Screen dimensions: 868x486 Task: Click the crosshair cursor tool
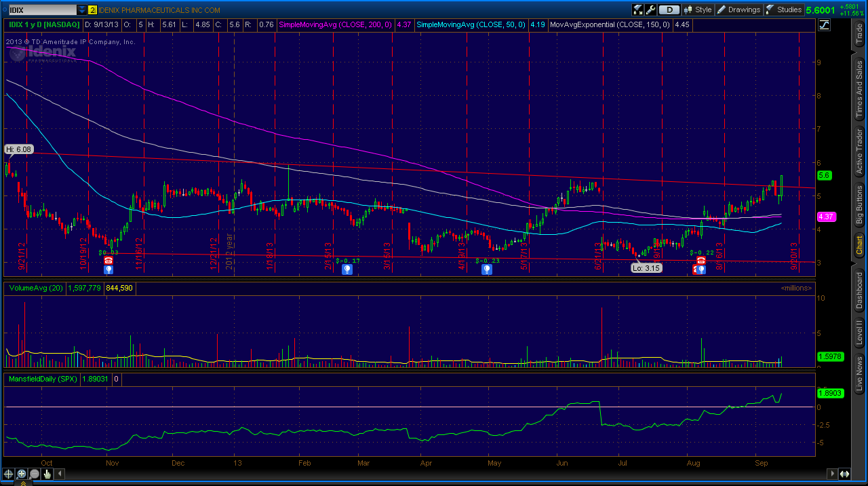click(x=8, y=474)
